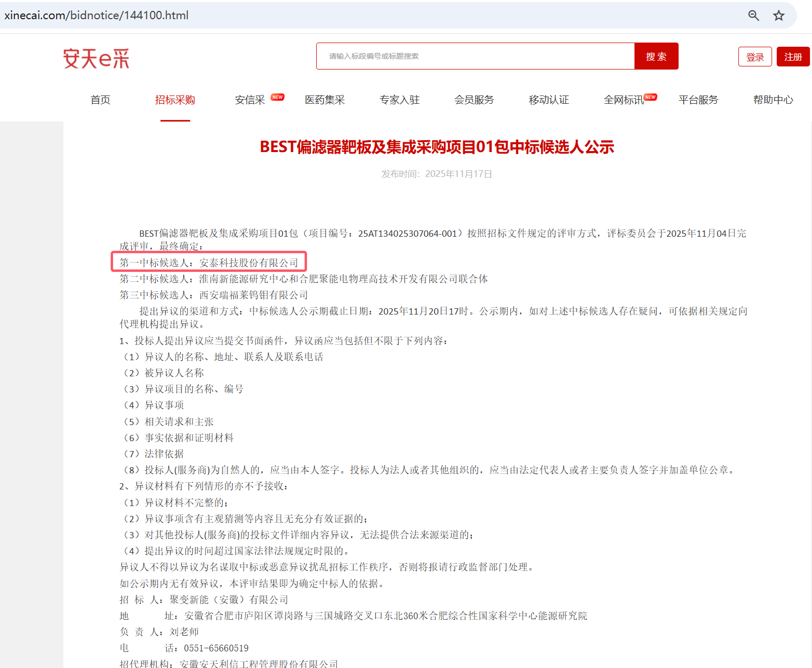Click the red 搜索 search button

point(656,56)
